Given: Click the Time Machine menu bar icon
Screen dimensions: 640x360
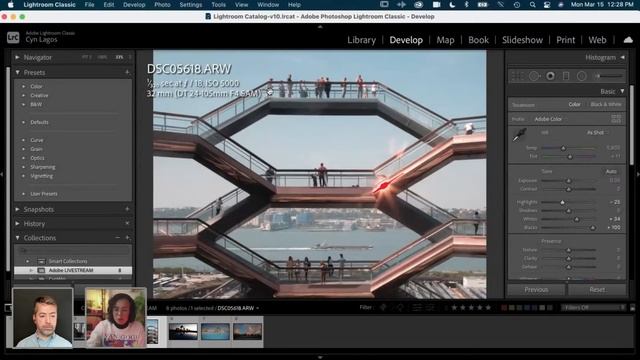Looking at the screenshot, I should 517,5.
